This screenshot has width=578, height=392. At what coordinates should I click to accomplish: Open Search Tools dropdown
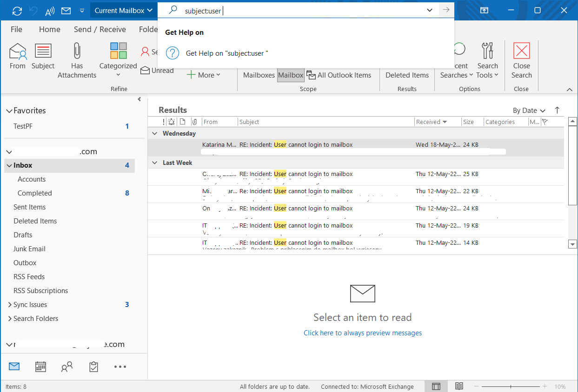487,61
